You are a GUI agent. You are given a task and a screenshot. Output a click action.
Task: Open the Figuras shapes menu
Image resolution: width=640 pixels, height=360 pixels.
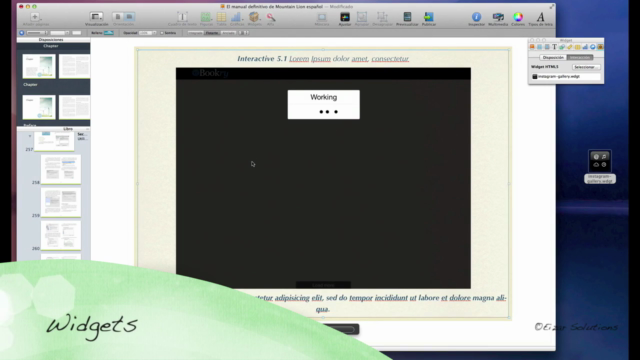[206, 17]
